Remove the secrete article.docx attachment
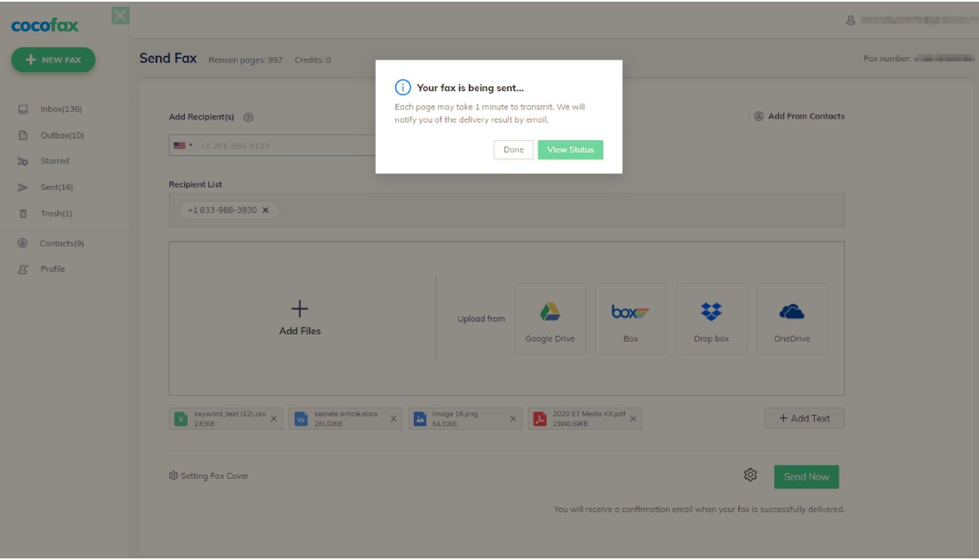The height and width of the screenshot is (560, 979). (x=393, y=419)
